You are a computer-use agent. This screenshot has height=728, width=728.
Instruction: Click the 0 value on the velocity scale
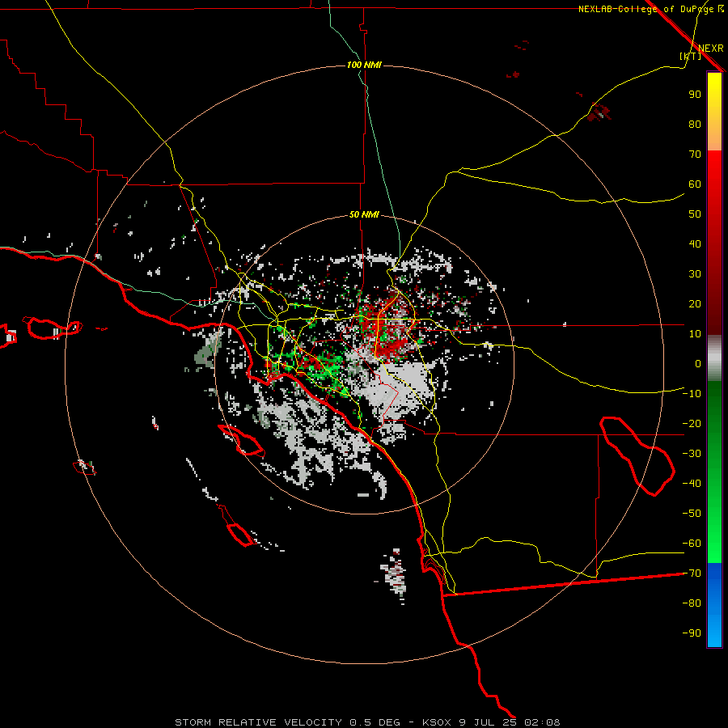pos(698,364)
